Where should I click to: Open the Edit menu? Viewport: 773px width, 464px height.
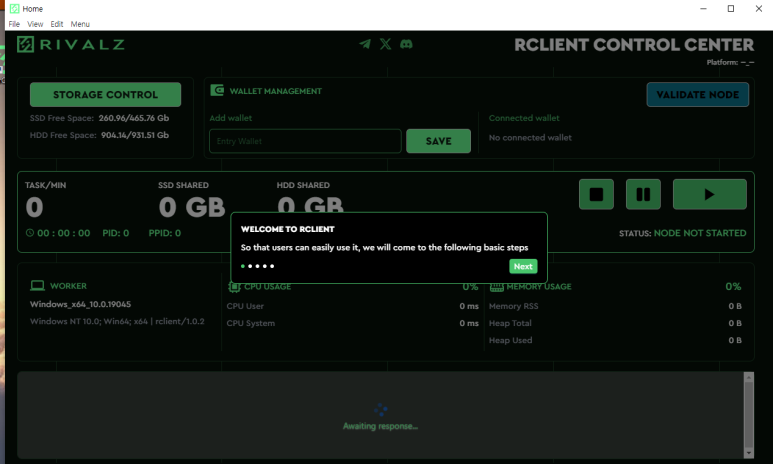pos(57,24)
